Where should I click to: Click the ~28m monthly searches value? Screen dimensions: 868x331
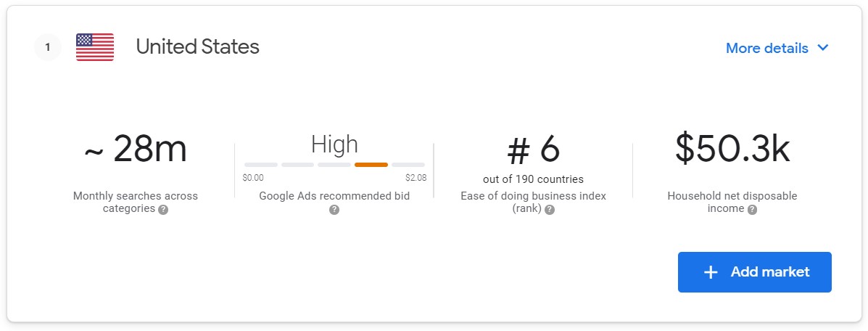[136, 149]
